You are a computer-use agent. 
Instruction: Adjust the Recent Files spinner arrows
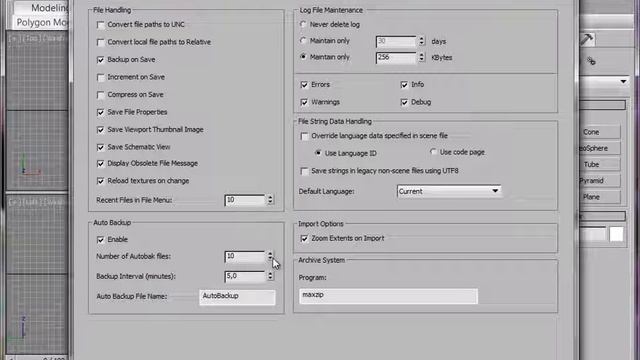coord(270,200)
